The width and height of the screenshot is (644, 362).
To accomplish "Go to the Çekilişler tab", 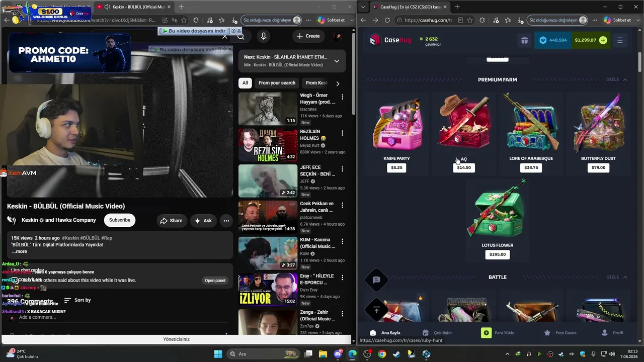I will [437, 333].
